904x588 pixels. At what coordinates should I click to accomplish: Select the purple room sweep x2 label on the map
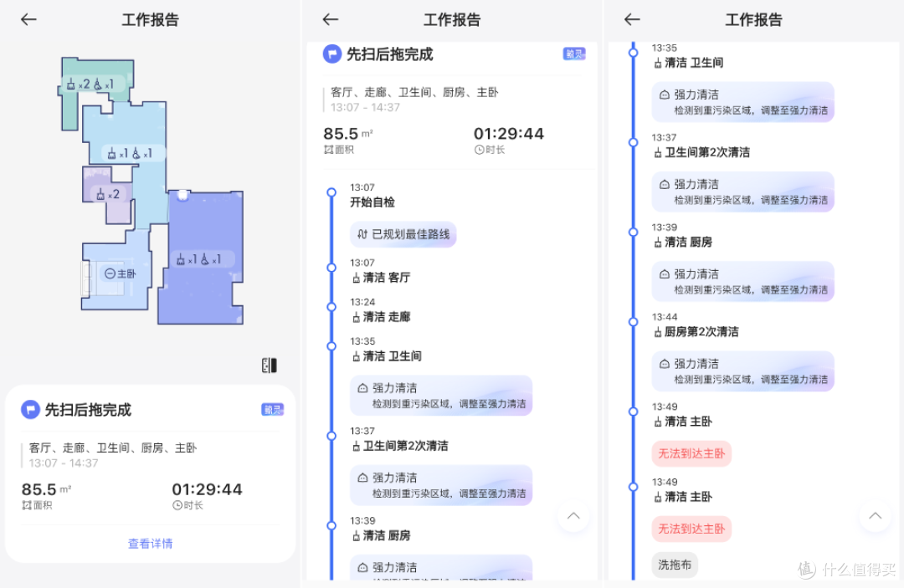[108, 195]
